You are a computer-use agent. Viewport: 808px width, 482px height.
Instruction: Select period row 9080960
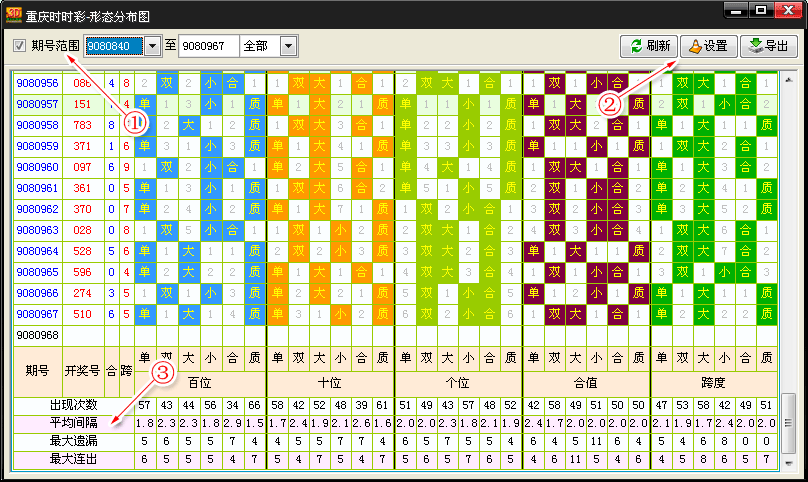[37, 167]
